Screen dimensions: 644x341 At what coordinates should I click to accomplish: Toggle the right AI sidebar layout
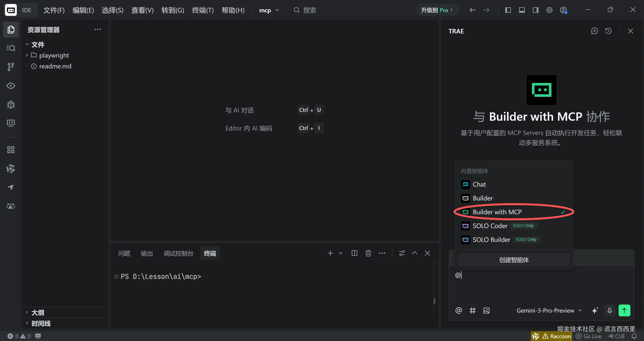pos(535,10)
